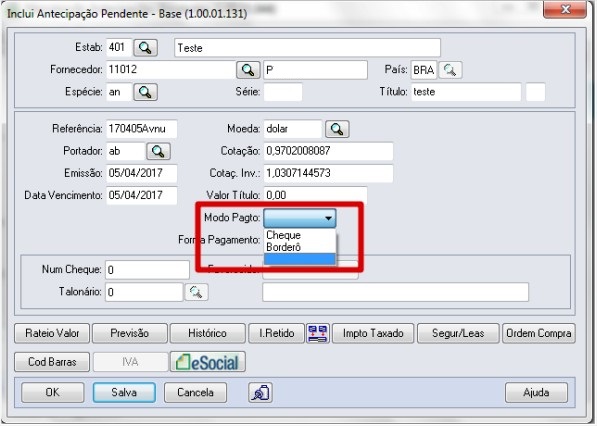
Task: Focus the Estab code field 401
Action: coord(119,48)
